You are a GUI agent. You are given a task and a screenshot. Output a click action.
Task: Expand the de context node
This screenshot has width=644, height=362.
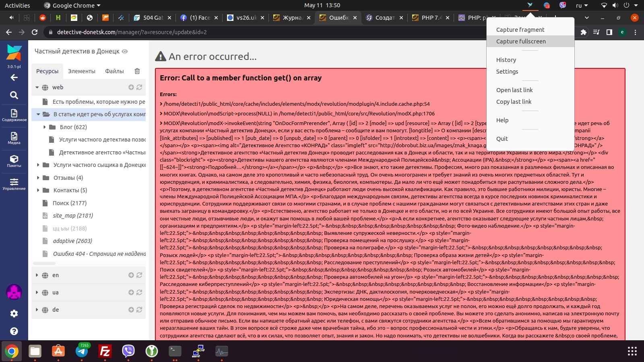click(x=37, y=310)
